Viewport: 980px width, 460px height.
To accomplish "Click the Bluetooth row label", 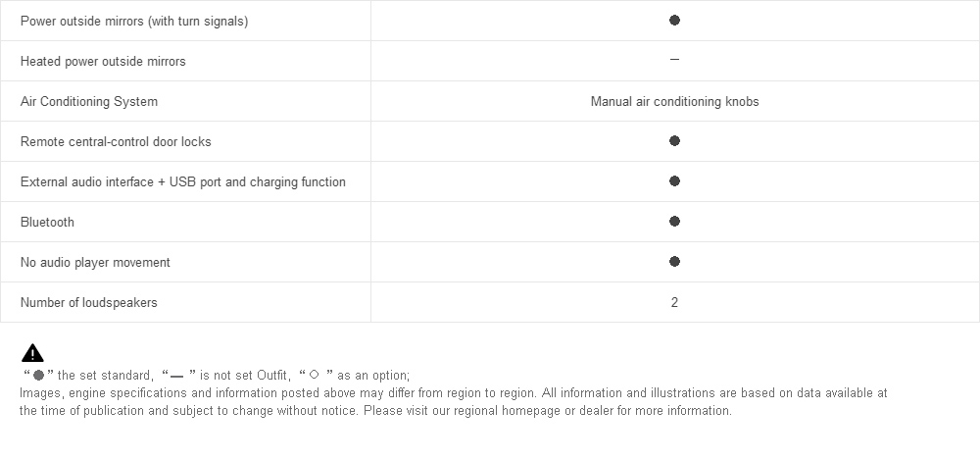I will tap(47, 223).
